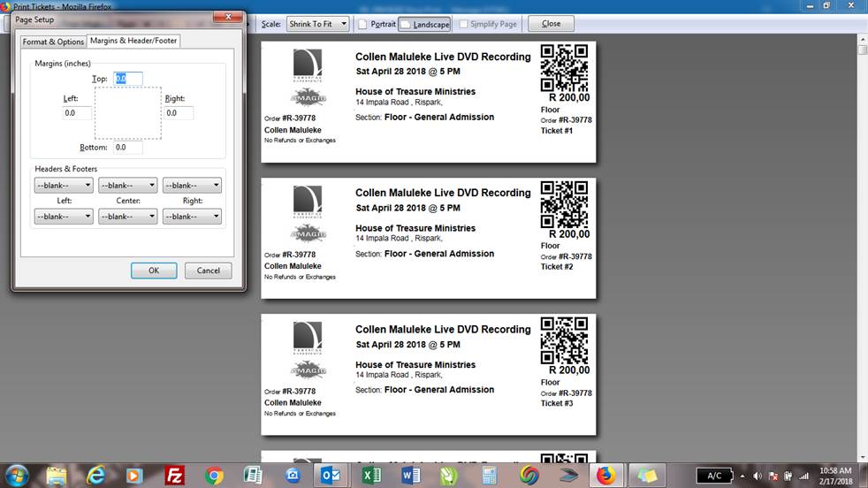Open FileZilla from the taskbar

coord(174,476)
